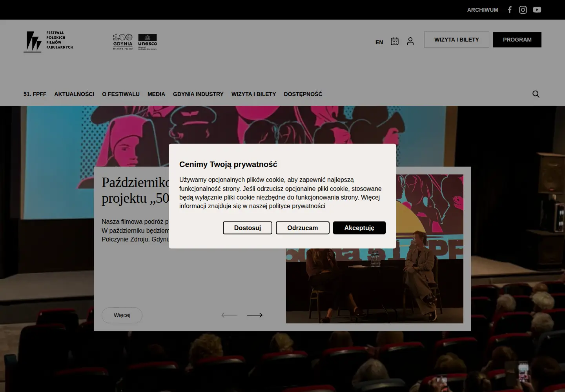Click Odrzucam to reject cookies

(303, 228)
